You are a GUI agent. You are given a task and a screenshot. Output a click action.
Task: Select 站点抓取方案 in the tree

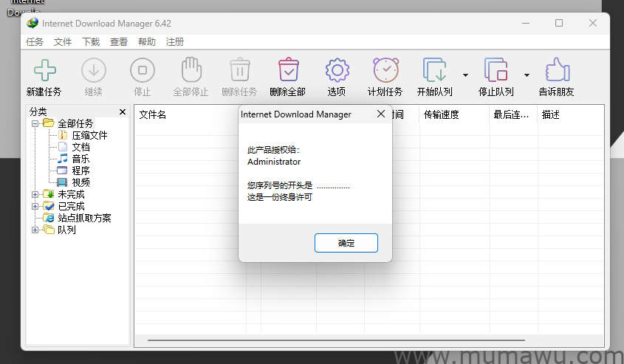click(x=84, y=218)
